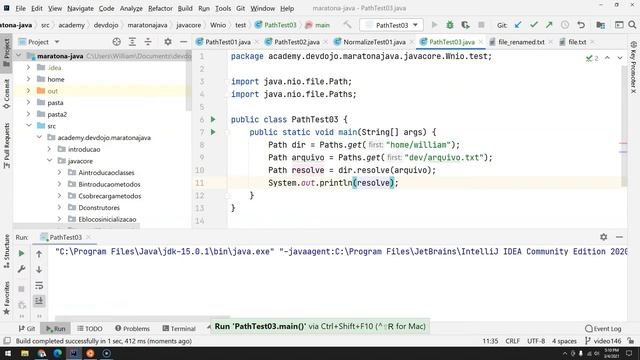Expand the home folder

28,79
